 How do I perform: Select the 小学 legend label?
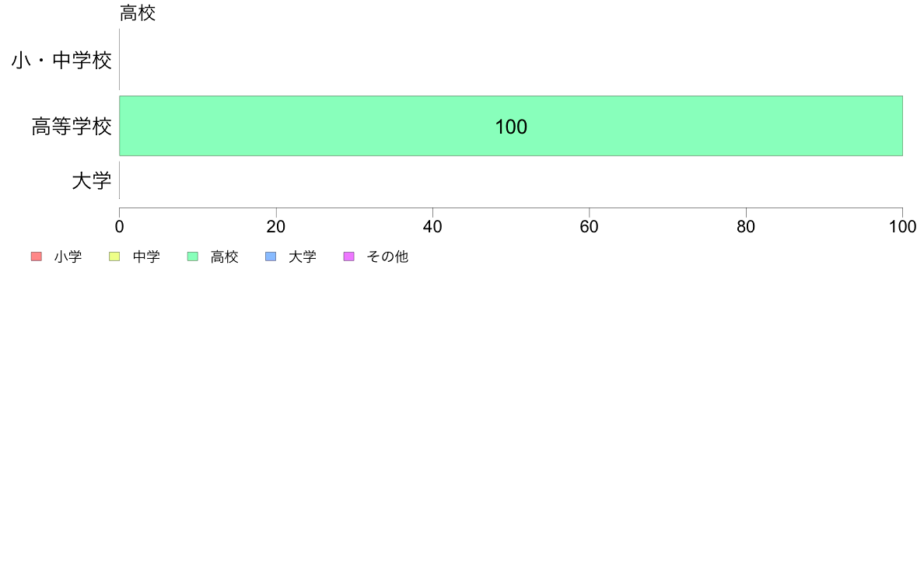68,256
